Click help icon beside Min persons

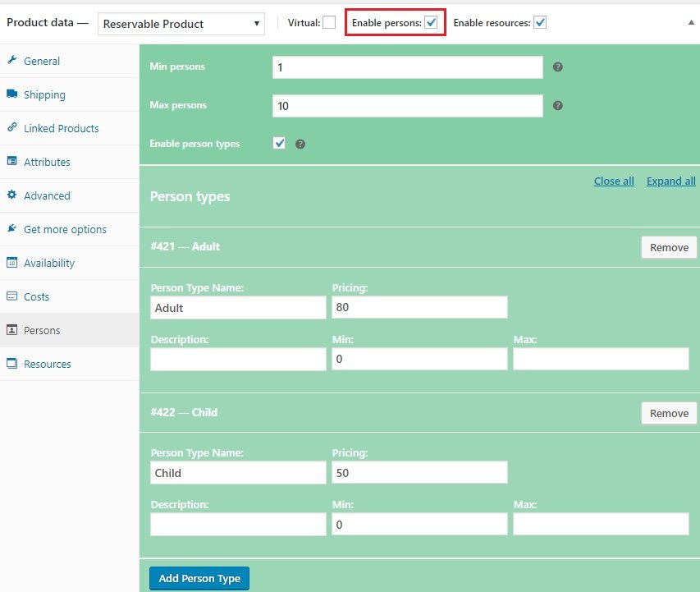(558, 67)
